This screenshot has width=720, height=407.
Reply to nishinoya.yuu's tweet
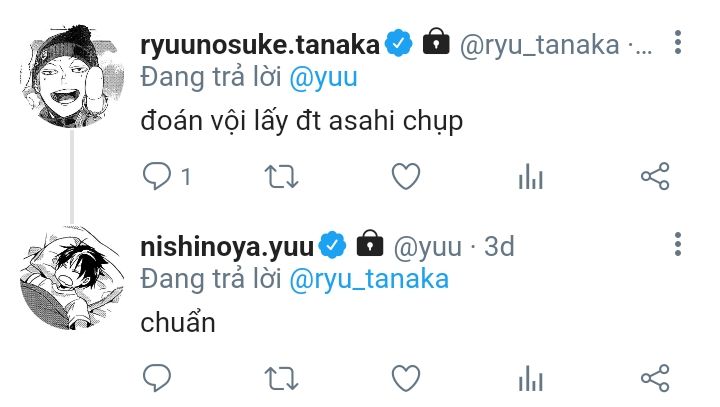(x=157, y=378)
